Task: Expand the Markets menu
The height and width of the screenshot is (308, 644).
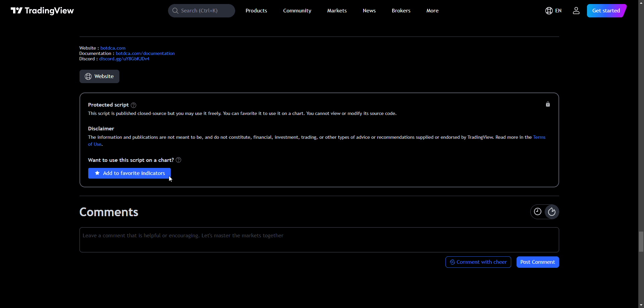Action: (337, 11)
